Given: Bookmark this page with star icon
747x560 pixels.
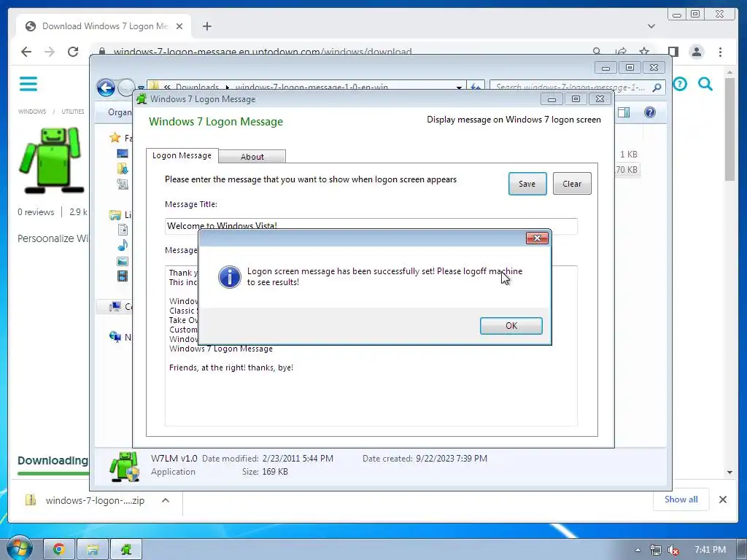Looking at the screenshot, I should click(x=644, y=52).
